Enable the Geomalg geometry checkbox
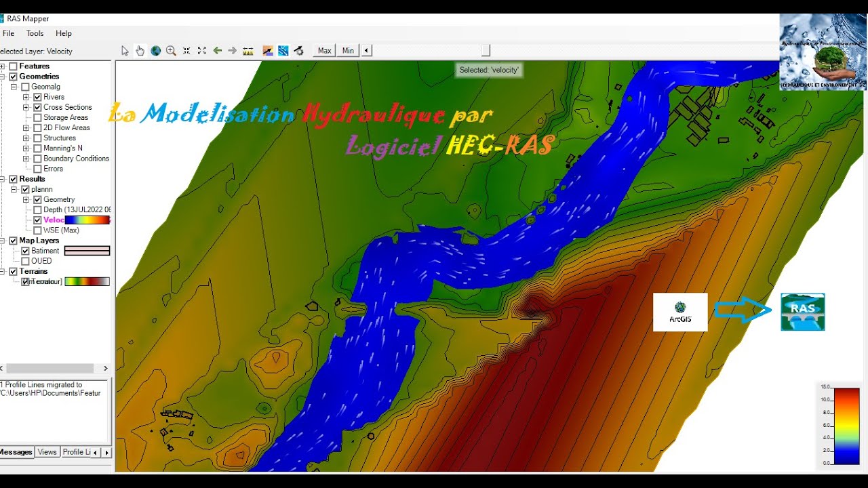This screenshot has width=868, height=488. click(25, 87)
